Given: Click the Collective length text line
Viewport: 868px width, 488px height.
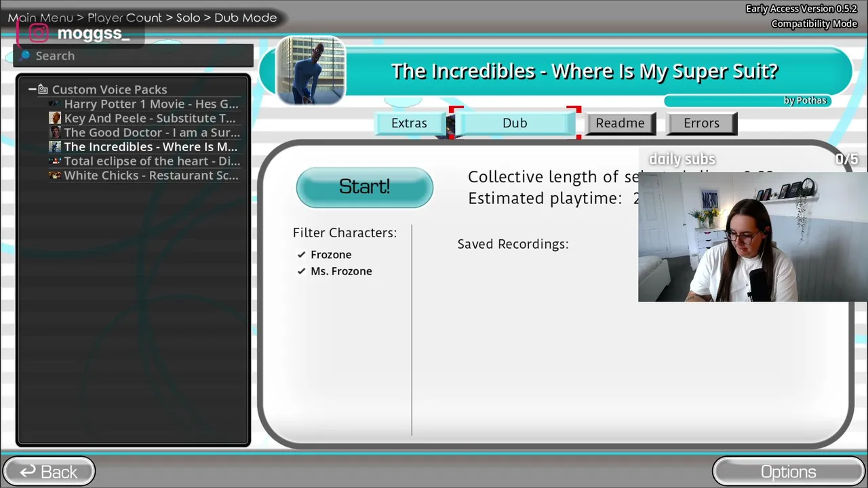Looking at the screenshot, I should pyautogui.click(x=553, y=177).
